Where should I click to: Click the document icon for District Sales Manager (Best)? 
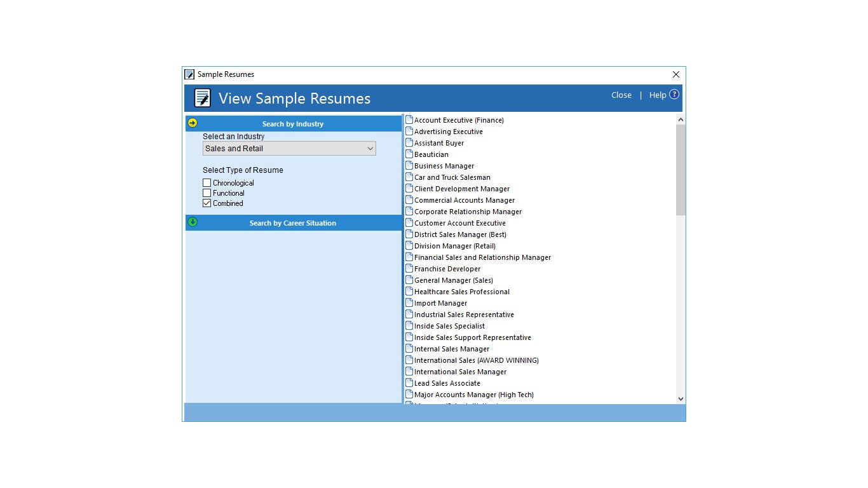point(409,234)
